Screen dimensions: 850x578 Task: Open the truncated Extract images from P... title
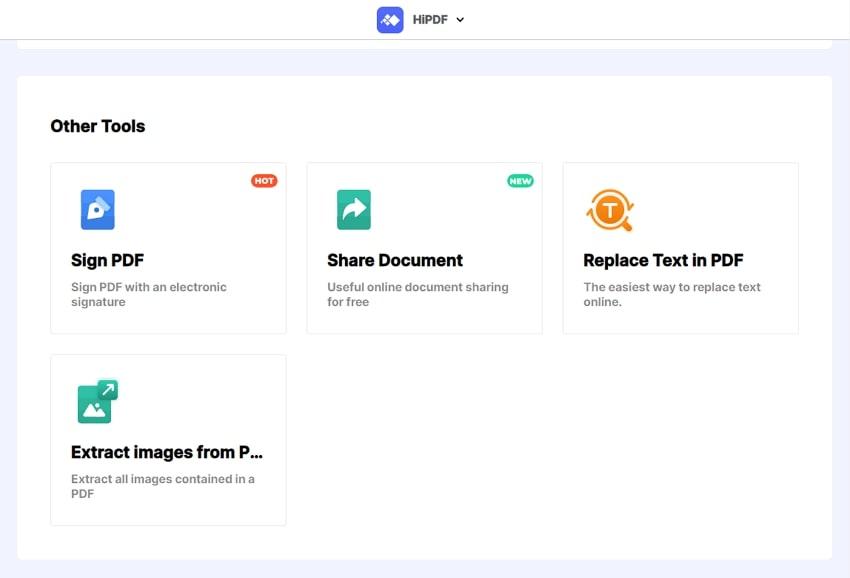pos(167,452)
